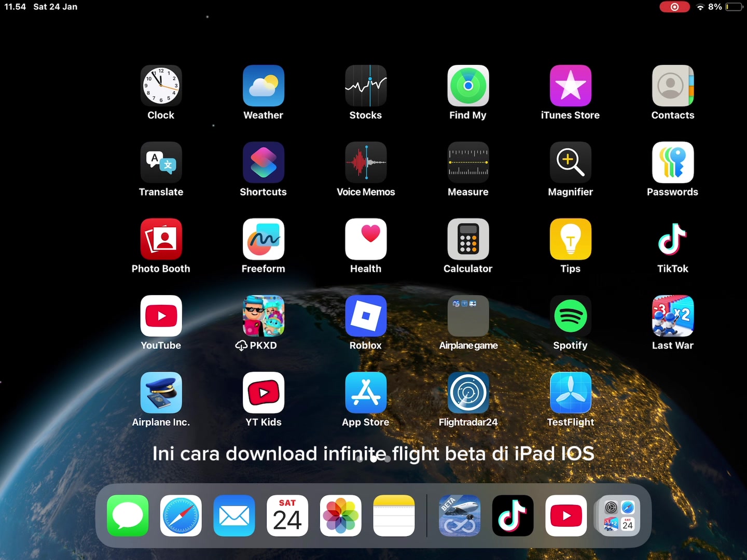Open Messages from the dock

tap(128, 515)
